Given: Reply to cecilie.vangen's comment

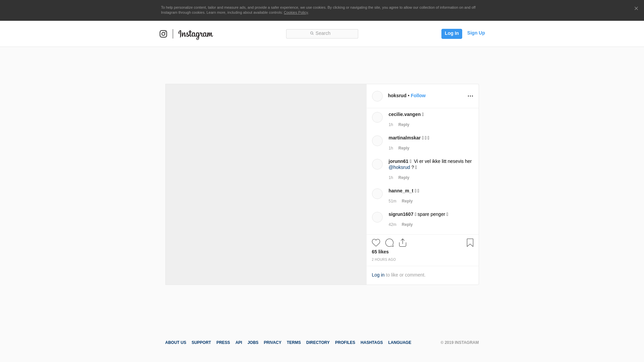Looking at the screenshot, I should coord(404,125).
